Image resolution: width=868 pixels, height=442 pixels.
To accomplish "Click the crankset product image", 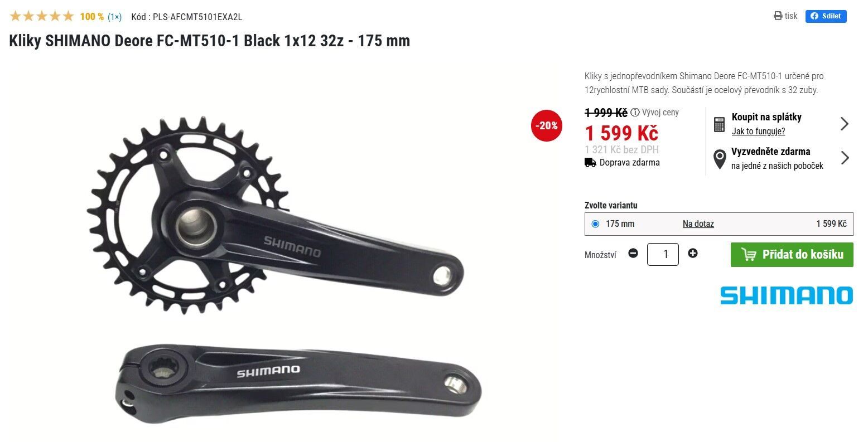I will [283, 266].
